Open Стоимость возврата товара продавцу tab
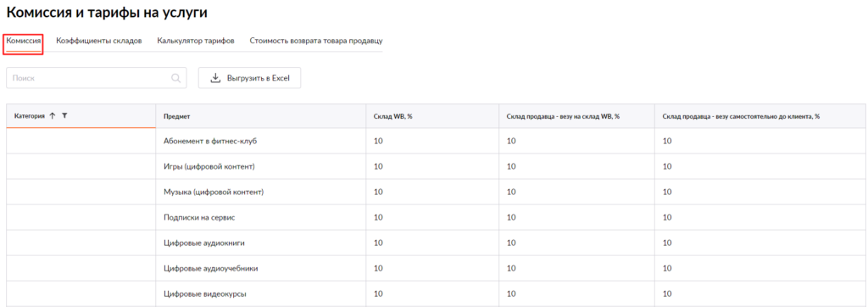Image resolution: width=868 pixels, height=307 pixels. pos(315,41)
